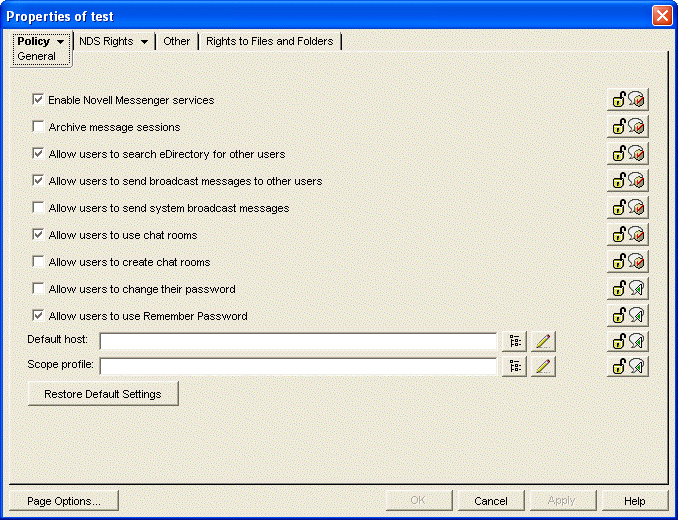Click lock button for Default host row

(x=627, y=341)
